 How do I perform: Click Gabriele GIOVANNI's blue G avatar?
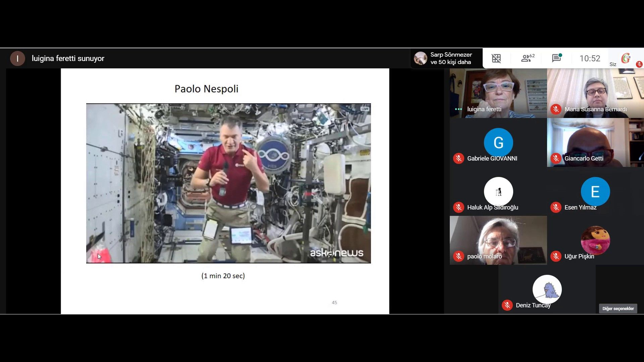point(498,142)
